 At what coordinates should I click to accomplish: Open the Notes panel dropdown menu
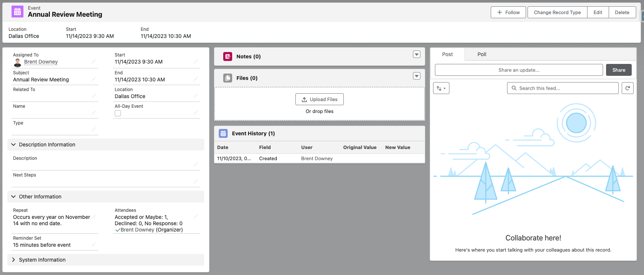(x=416, y=55)
